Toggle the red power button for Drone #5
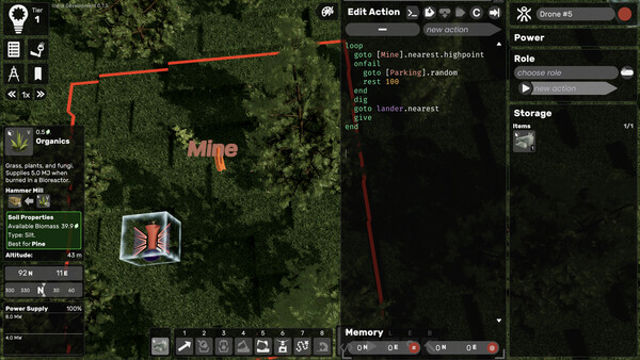This screenshot has width=640, height=360. pos(624,14)
